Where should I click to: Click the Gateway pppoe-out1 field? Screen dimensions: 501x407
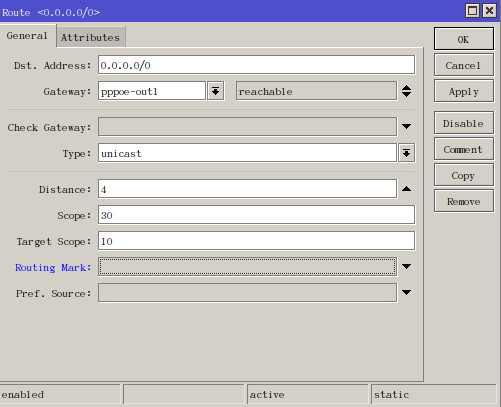152,91
